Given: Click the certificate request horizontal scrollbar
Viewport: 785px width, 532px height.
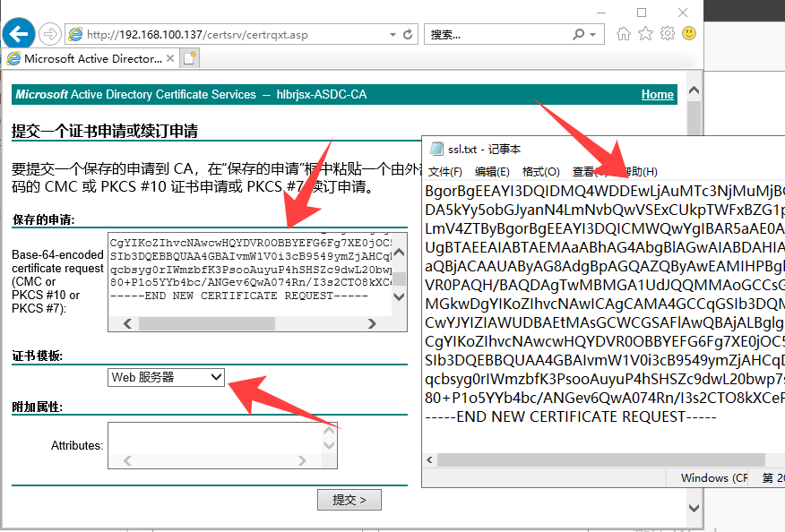Looking at the screenshot, I should pos(250,324).
